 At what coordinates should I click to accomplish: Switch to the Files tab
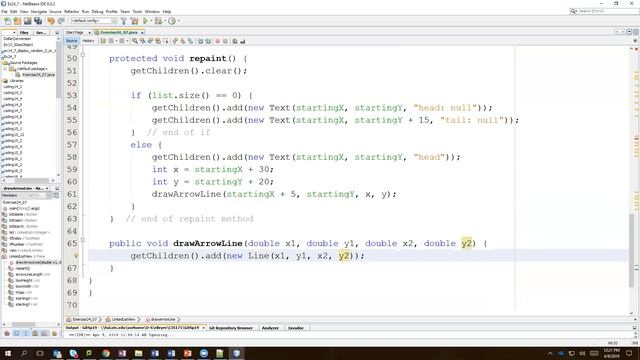pos(24,32)
